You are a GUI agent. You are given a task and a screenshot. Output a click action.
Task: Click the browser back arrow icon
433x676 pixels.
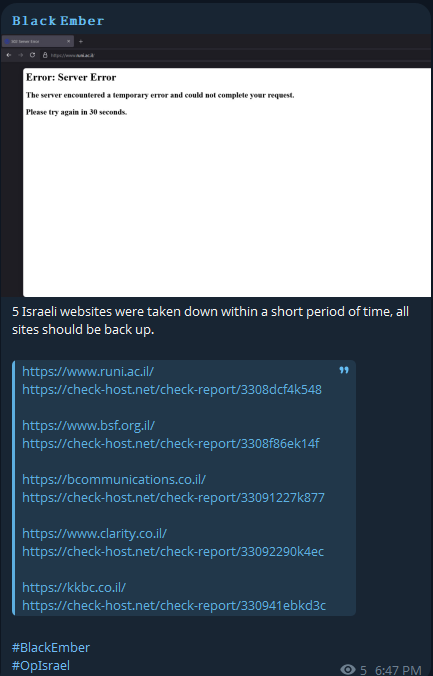point(9,55)
